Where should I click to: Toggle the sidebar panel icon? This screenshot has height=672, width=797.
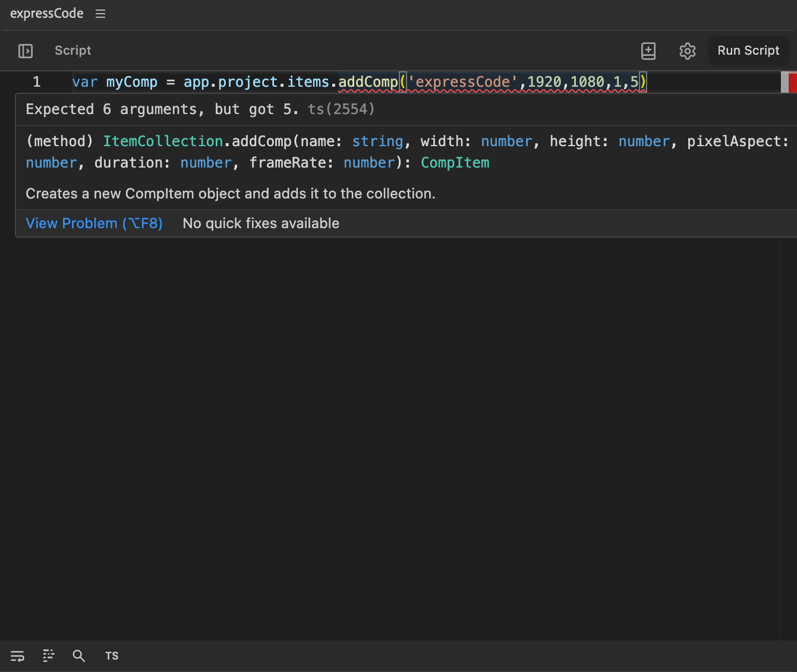[26, 51]
